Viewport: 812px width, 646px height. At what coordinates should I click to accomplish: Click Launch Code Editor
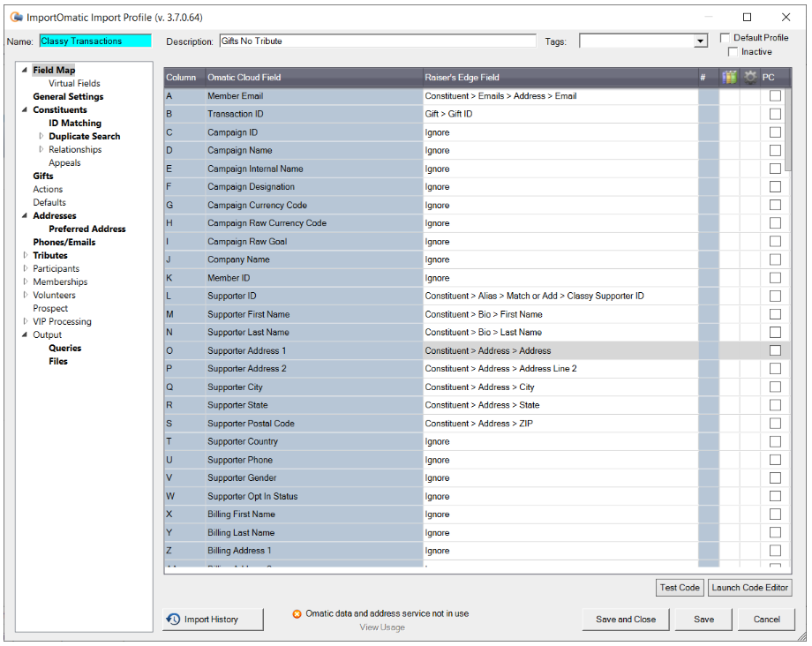click(x=749, y=587)
